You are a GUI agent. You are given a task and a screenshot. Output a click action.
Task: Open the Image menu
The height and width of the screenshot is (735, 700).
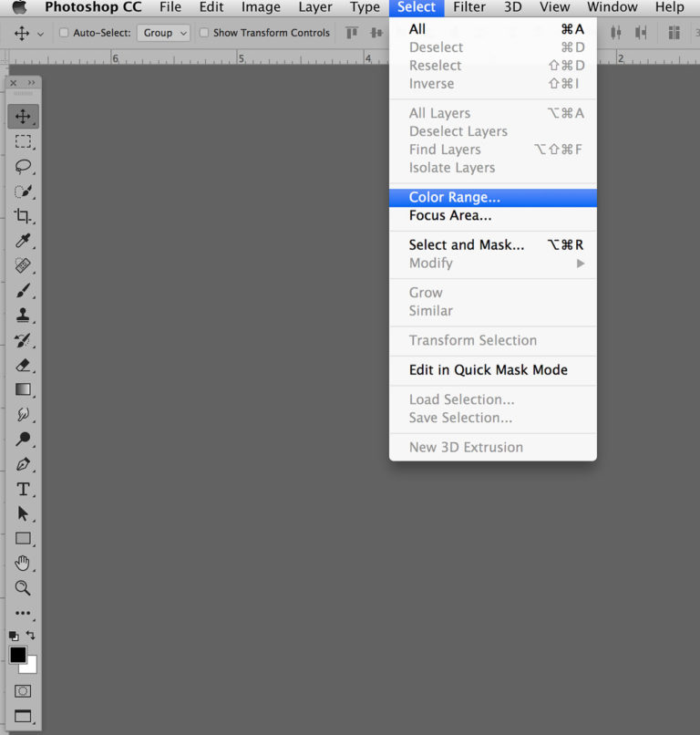(261, 7)
